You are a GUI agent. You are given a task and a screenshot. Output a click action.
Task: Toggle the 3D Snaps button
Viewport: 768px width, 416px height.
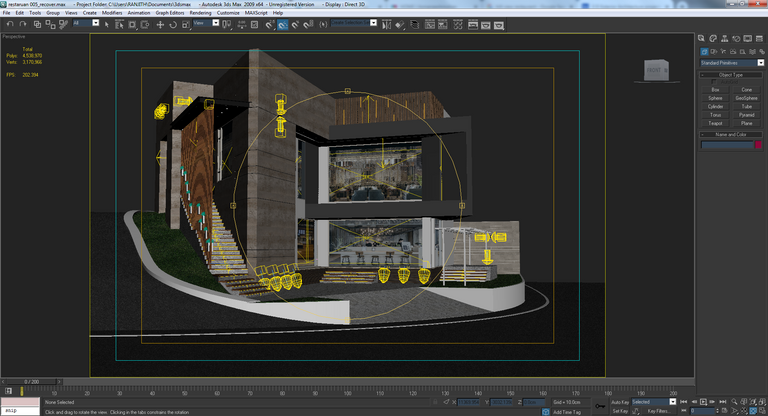pyautogui.click(x=270, y=24)
